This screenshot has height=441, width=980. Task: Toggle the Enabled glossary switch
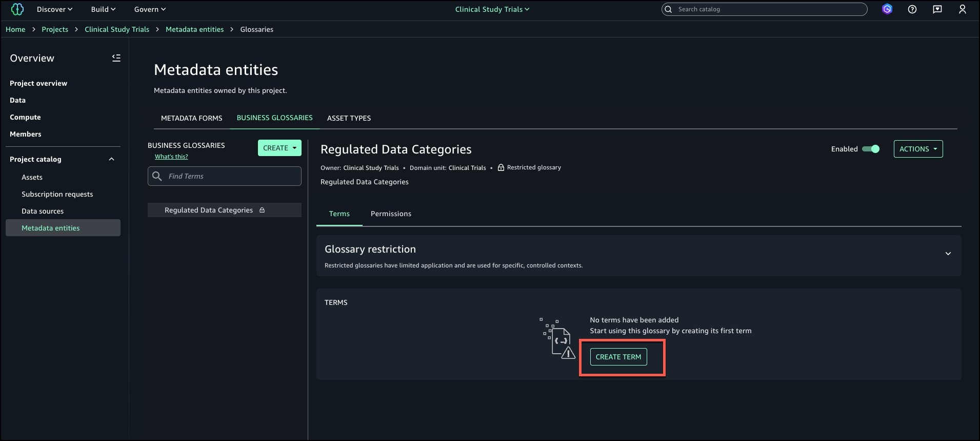(870, 149)
